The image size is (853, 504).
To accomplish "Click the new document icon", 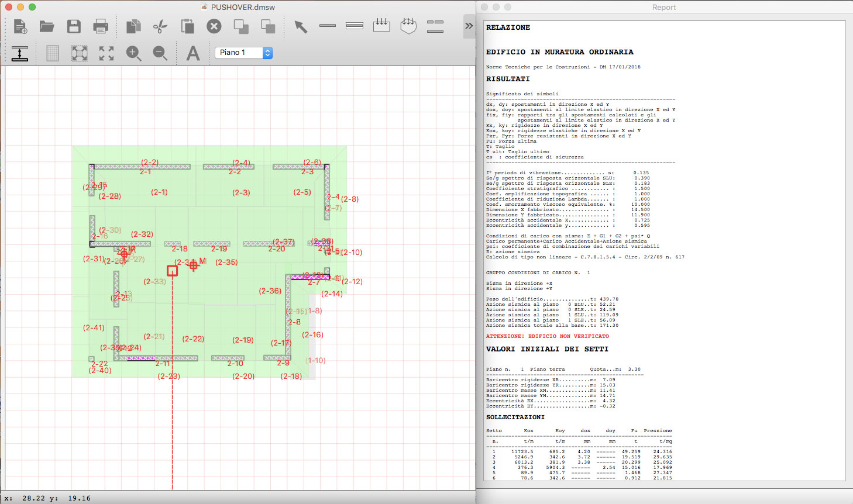I will (x=20, y=26).
